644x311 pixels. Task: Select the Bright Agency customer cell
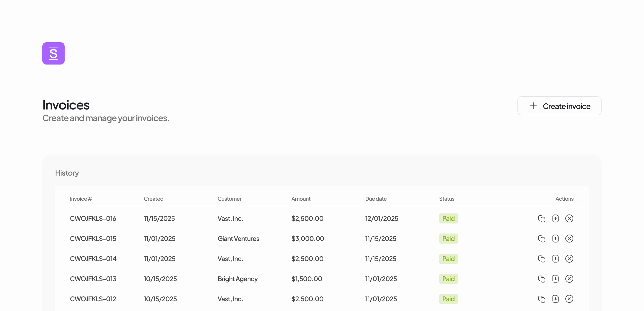coord(238,279)
